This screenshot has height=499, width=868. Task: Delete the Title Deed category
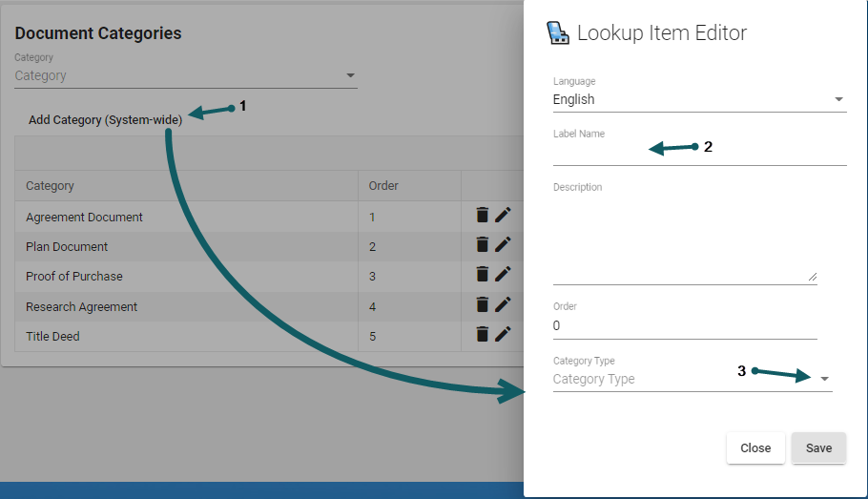click(x=483, y=334)
